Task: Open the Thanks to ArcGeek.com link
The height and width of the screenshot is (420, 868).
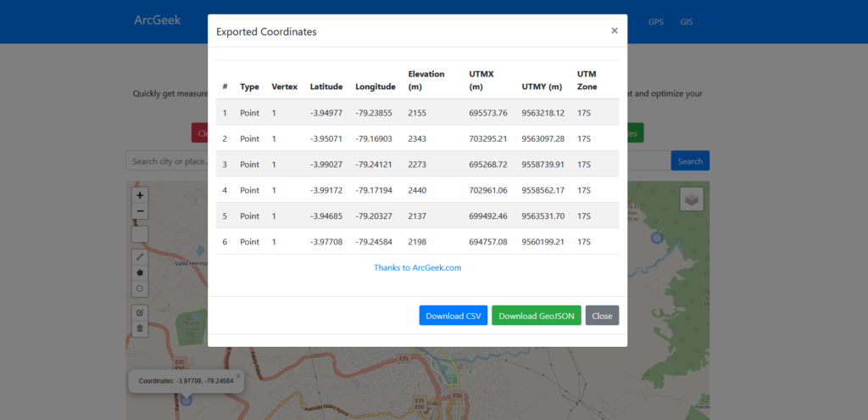Action: (x=417, y=267)
